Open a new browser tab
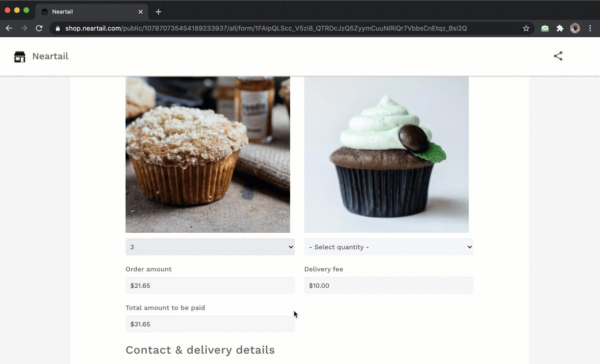The height and width of the screenshot is (364, 600). tap(158, 11)
